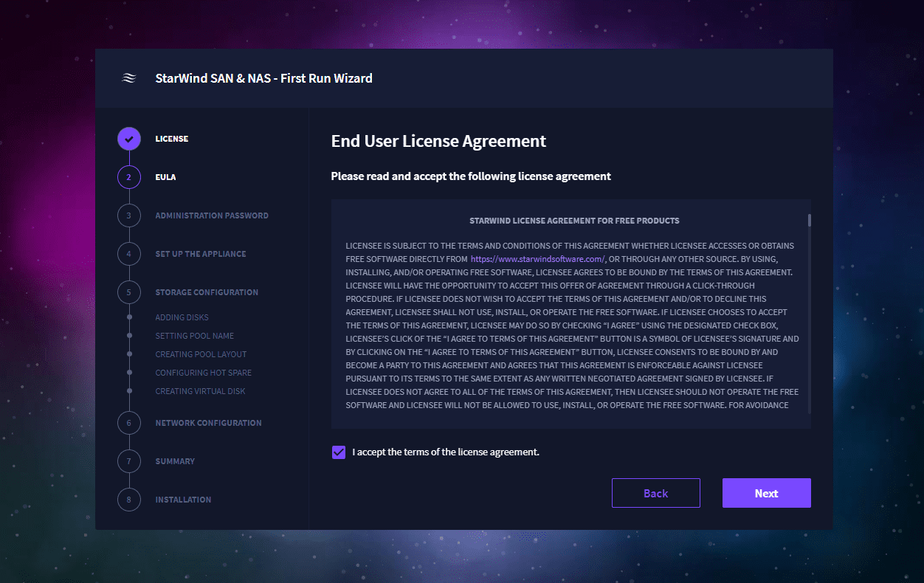Click the 'STARWIND LICENSE AGREEMENT FOR FREE PRODUCTS' heading
Image resolution: width=924 pixels, height=583 pixels.
[x=574, y=221]
